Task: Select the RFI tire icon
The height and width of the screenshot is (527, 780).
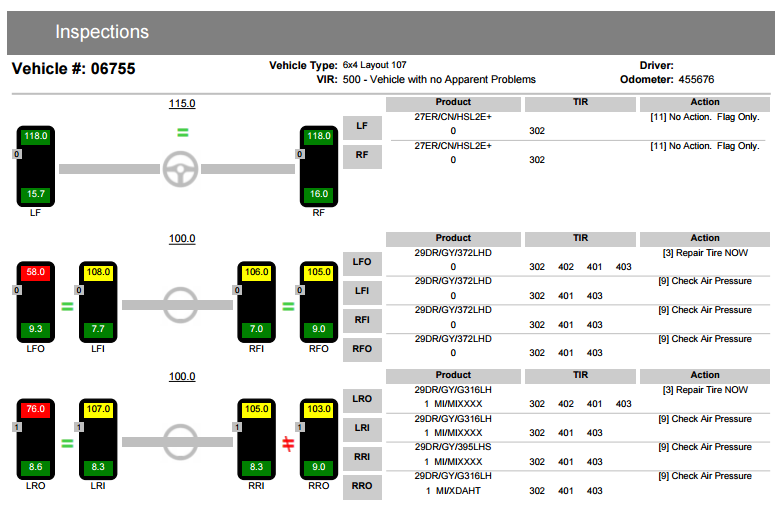Action: [256, 302]
